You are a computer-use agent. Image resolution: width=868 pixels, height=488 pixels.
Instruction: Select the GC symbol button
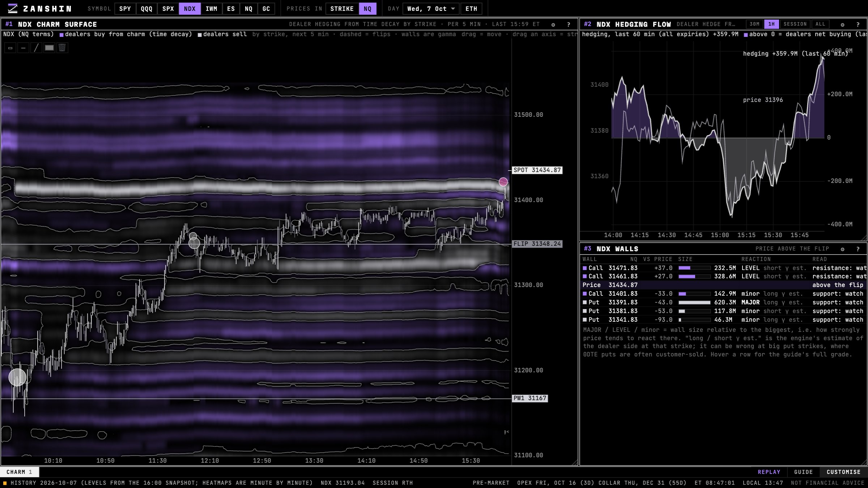tap(266, 9)
